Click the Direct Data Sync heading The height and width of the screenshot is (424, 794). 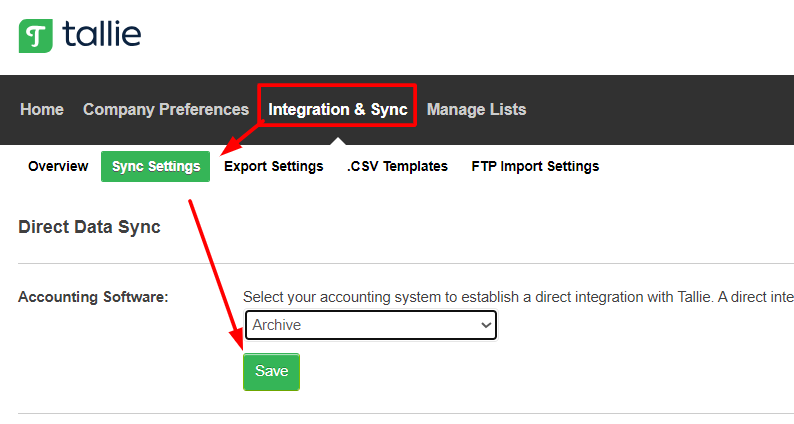click(x=90, y=227)
